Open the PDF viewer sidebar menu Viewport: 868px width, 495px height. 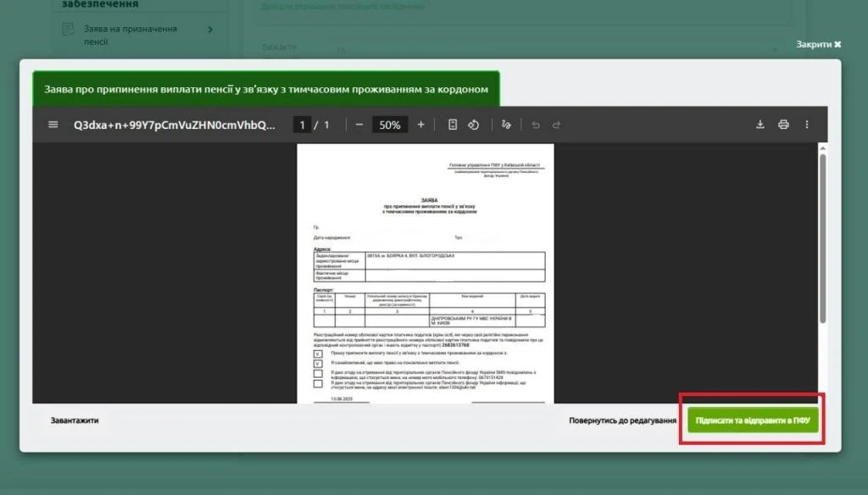[x=53, y=125]
